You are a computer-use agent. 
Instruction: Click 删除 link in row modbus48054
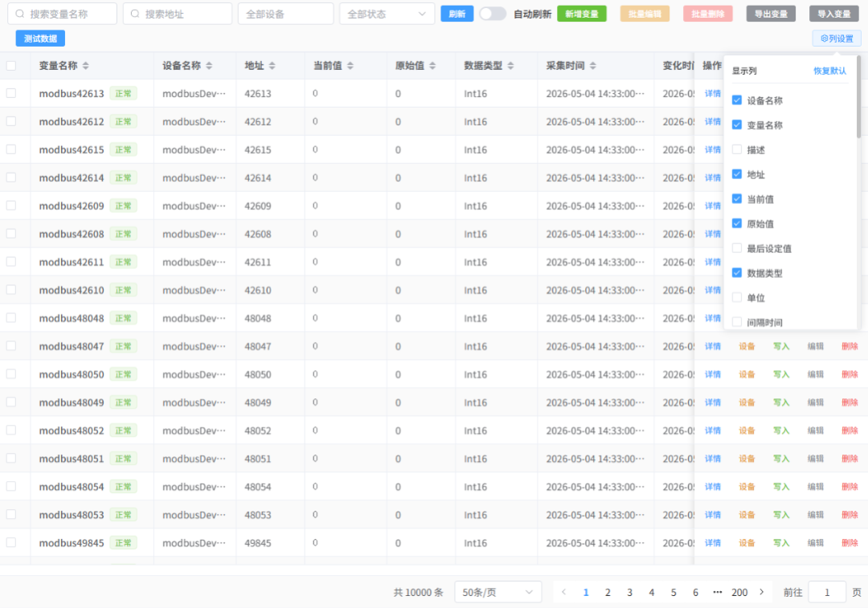850,487
